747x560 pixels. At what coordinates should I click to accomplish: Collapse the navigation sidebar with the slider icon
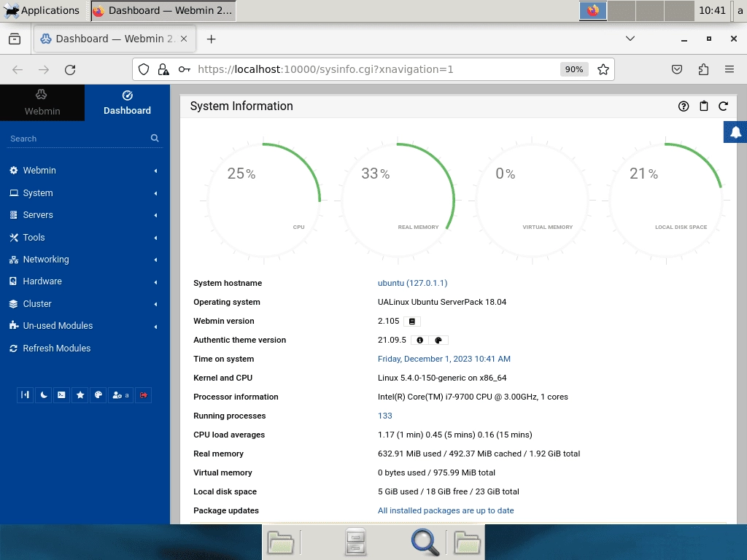(x=26, y=394)
